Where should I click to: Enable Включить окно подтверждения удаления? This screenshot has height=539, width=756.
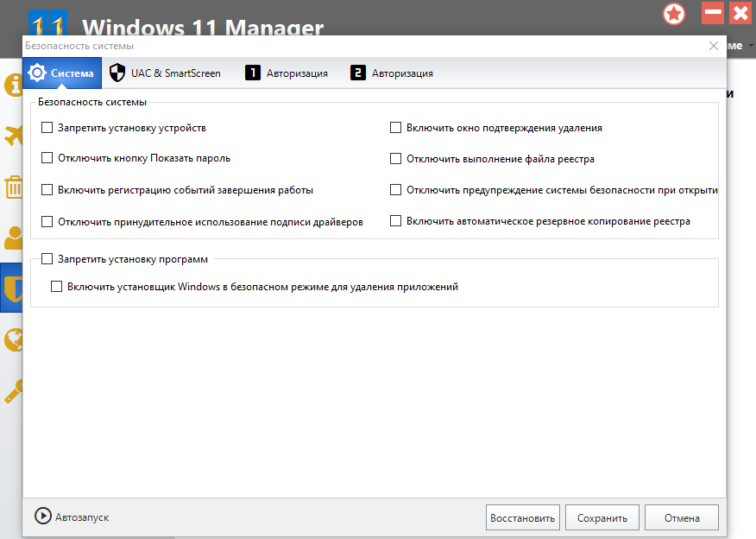coord(395,127)
